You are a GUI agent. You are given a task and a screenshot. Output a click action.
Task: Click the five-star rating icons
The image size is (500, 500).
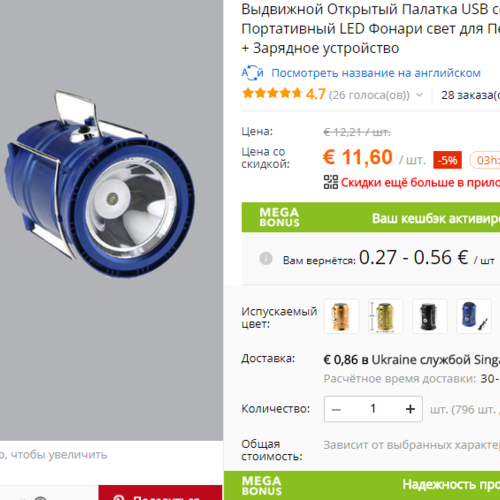[272, 93]
